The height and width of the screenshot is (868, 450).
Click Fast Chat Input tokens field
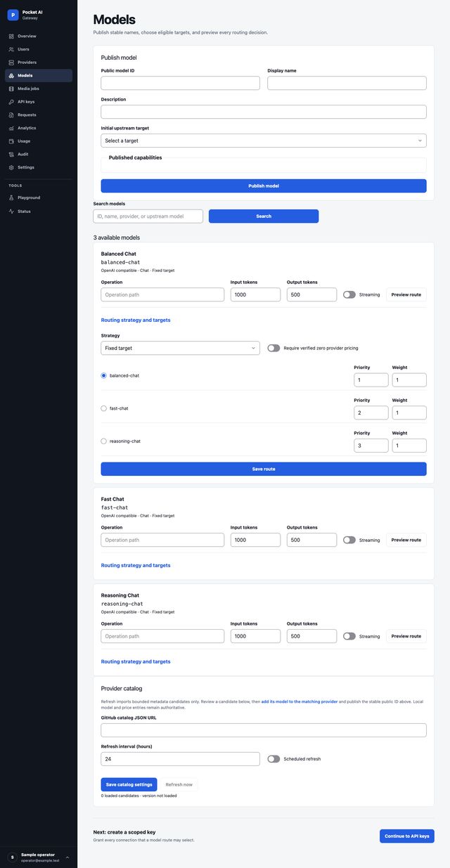[x=255, y=540]
